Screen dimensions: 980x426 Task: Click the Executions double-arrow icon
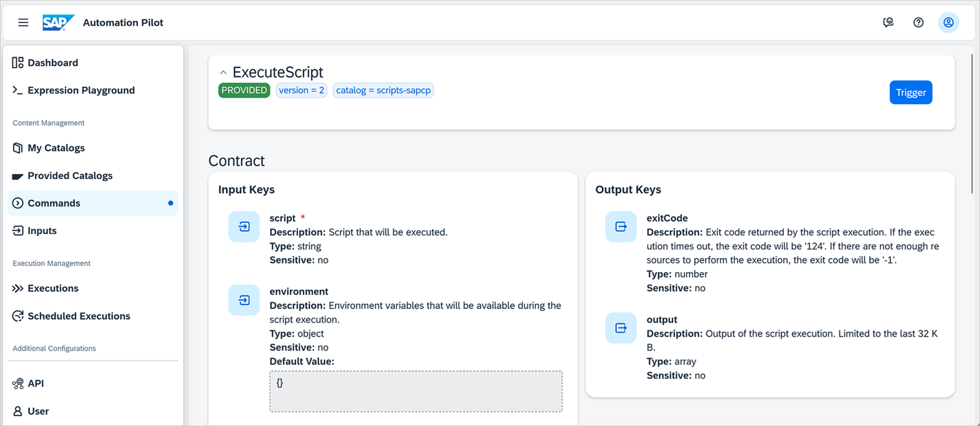click(x=18, y=289)
